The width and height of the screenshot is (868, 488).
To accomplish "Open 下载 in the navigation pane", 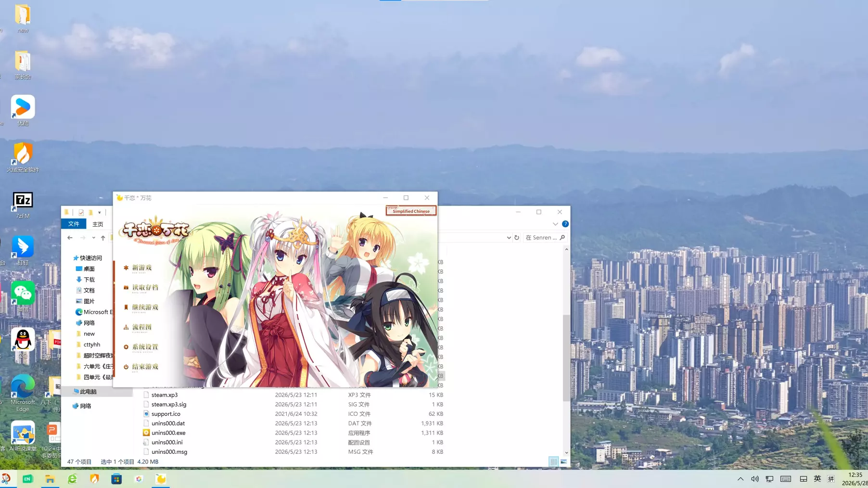I will [x=85, y=280].
